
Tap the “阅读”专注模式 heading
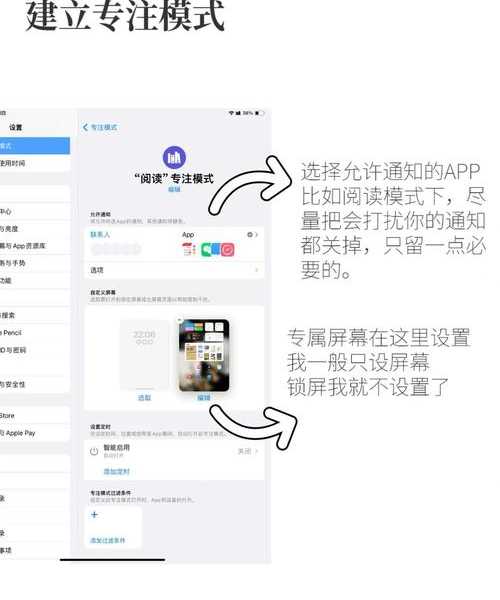point(174,178)
